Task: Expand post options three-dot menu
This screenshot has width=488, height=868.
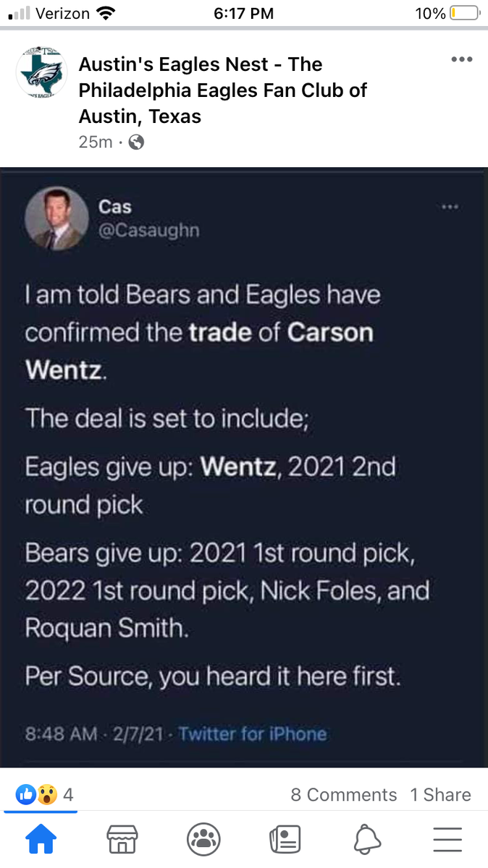Action: pyautogui.click(x=461, y=59)
